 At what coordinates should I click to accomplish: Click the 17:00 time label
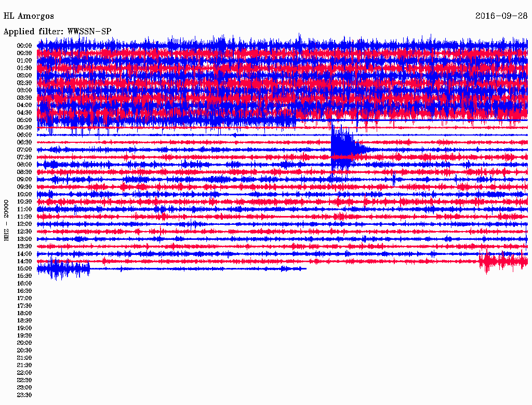(x=24, y=299)
